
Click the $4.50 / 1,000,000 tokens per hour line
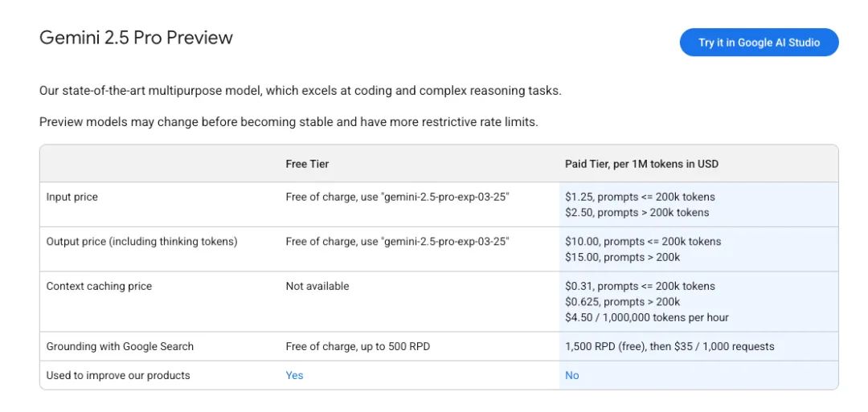coord(646,317)
